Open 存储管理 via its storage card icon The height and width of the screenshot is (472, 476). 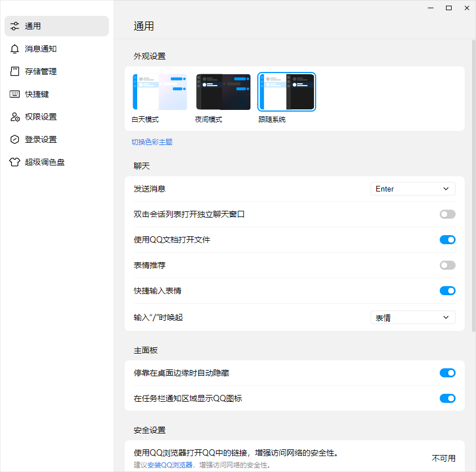(x=15, y=71)
